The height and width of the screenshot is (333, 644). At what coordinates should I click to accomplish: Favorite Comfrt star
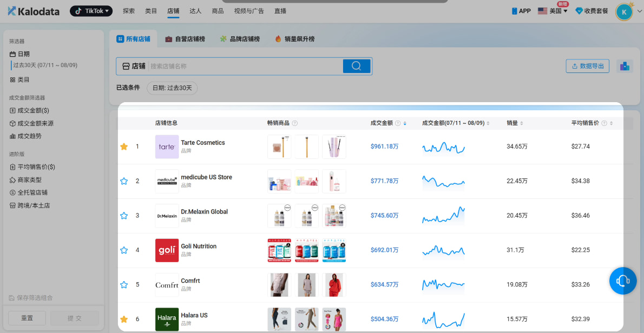click(x=124, y=284)
